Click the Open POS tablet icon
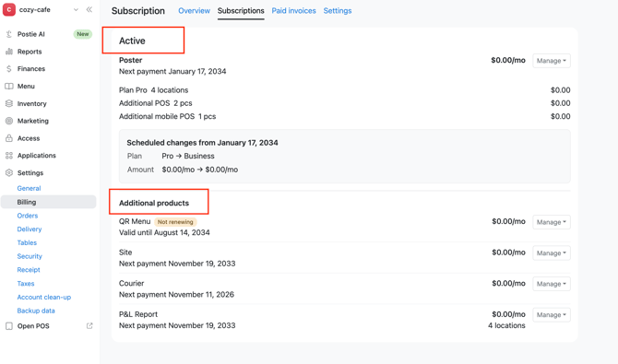The height and width of the screenshot is (364, 618). pos(9,326)
